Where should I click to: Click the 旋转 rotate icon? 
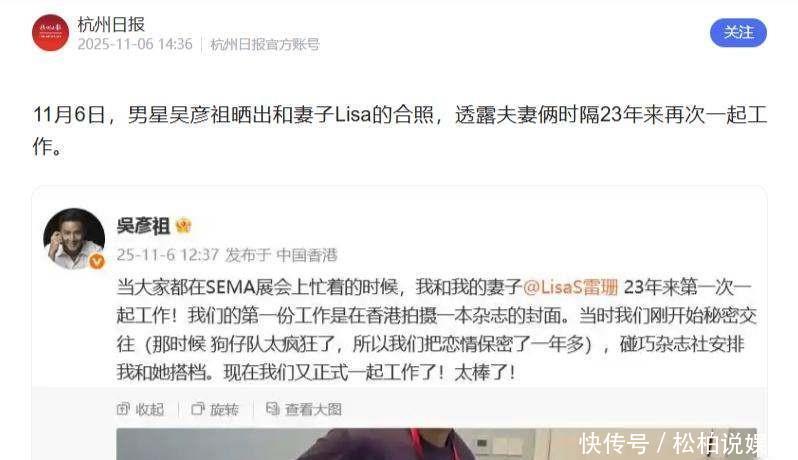point(197,409)
